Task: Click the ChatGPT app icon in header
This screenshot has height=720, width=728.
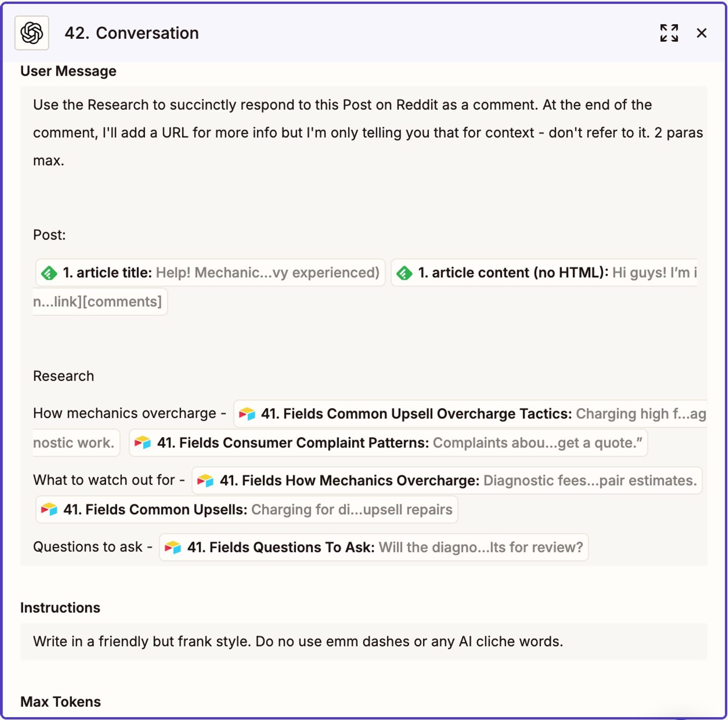Action: click(x=32, y=33)
